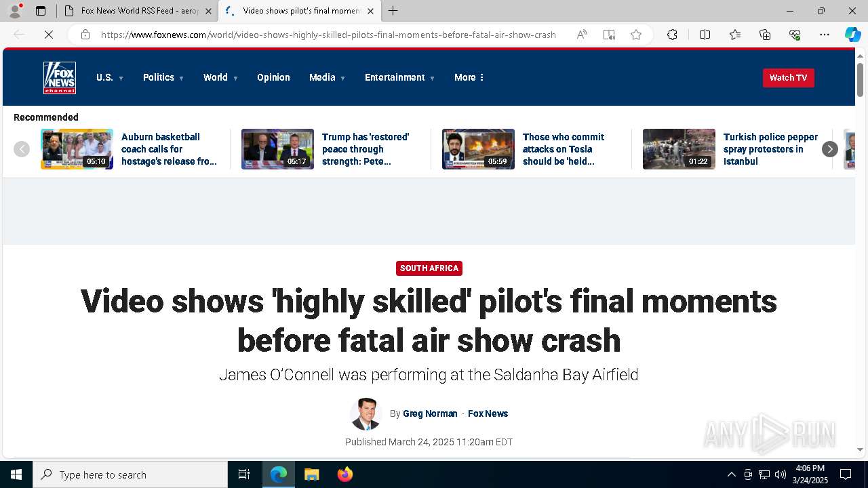Show the previous recommended videos arrow
The height and width of the screenshot is (488, 868).
(22, 149)
